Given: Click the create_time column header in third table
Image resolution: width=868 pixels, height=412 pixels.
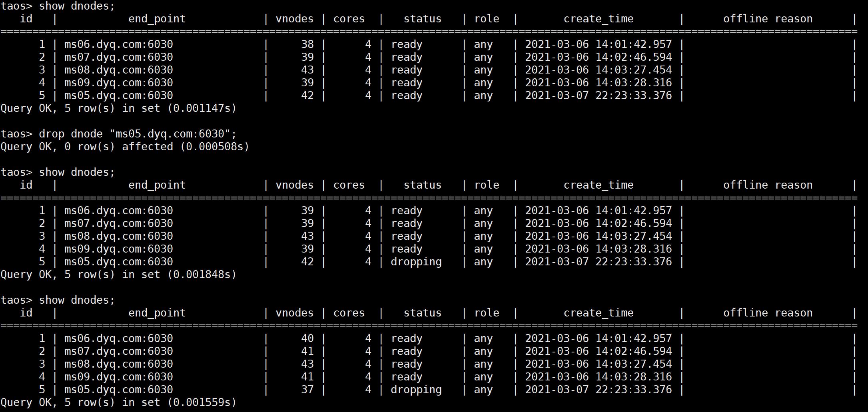Looking at the screenshot, I should pos(598,313).
